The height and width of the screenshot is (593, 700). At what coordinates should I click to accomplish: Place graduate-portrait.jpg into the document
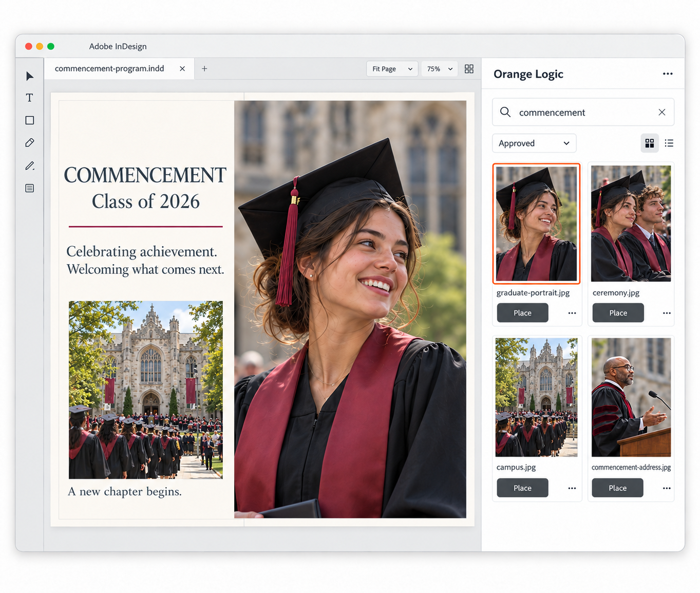(x=522, y=313)
